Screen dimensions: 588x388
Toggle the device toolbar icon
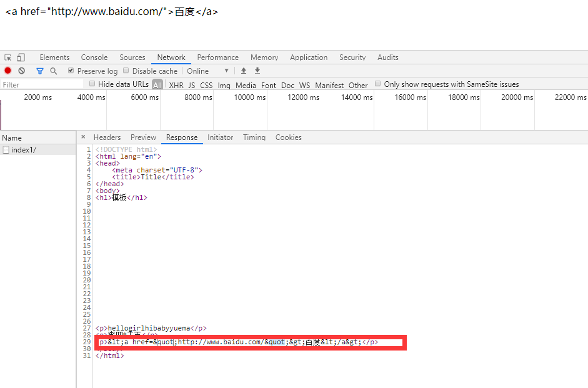(21, 57)
